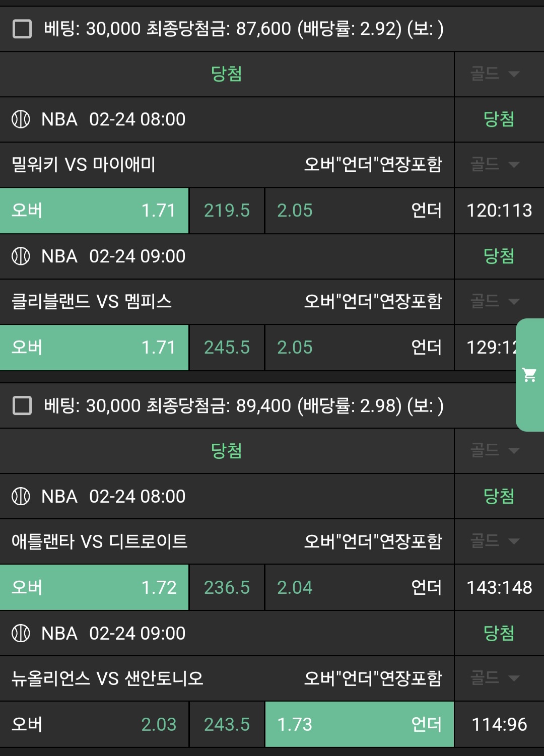Select 언더 1.73 for 뉴올리언스 VS 샌안토니오
Viewport: 544px width, 756px height.
click(359, 724)
